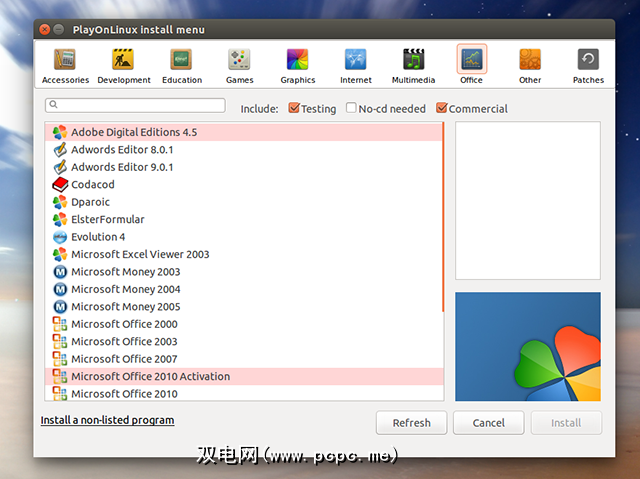
Task: Enable the No-cd needed checkbox
Action: (x=351, y=108)
